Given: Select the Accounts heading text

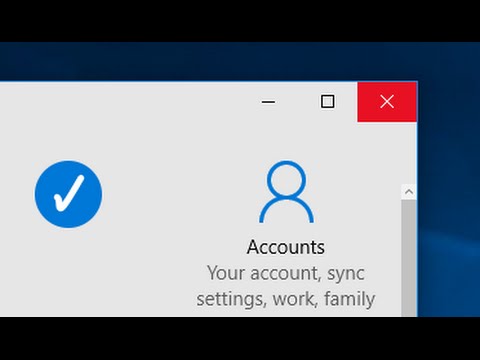Looking at the screenshot, I should 286,247.
